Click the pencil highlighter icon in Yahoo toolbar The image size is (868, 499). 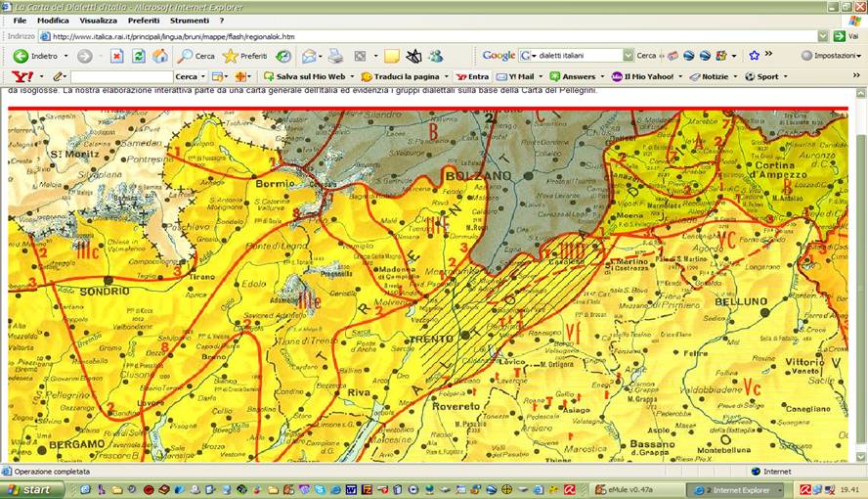click(x=58, y=76)
